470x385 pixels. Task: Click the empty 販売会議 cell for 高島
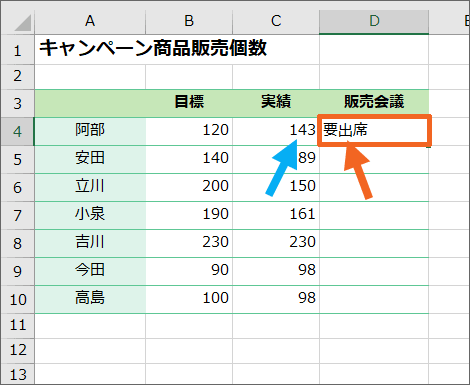[x=374, y=299]
